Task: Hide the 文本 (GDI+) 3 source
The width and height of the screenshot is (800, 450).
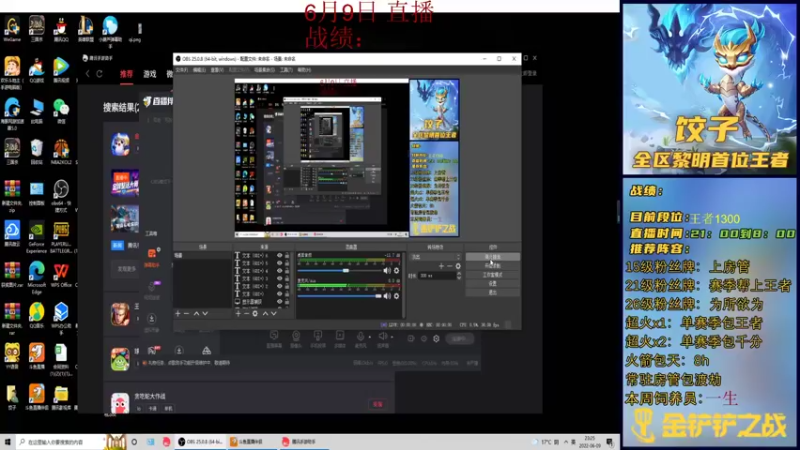Action: (279, 279)
